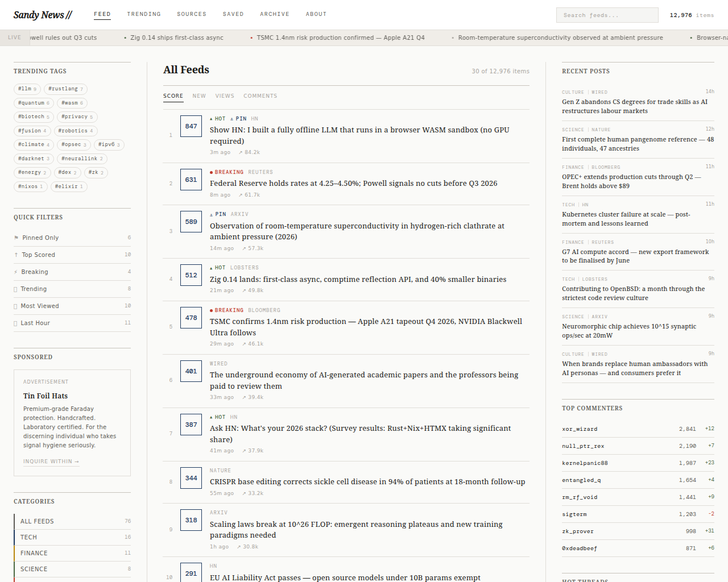Image resolution: width=728 pixels, height=582 pixels.
Task: Click the LIVE label on the news ticker
Action: pyautogui.click(x=15, y=37)
